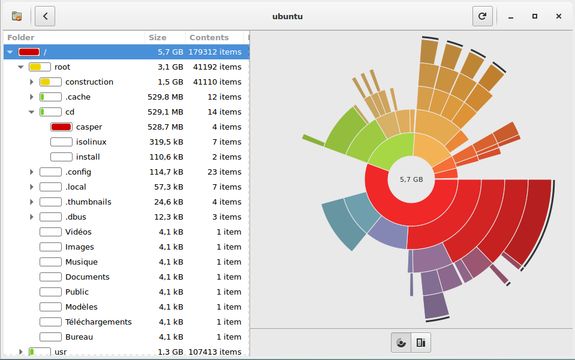Minimize the ubuntu window
This screenshot has width=575, height=360.
click(x=511, y=16)
